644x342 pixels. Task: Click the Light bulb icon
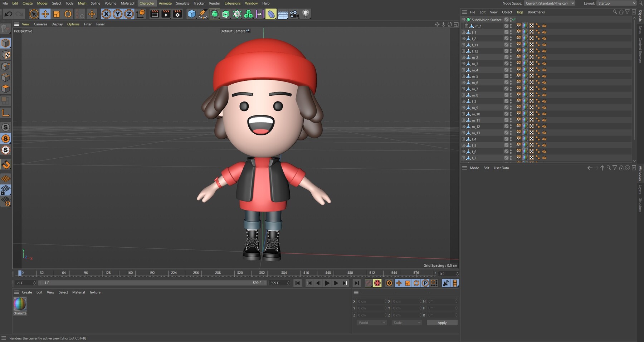[306, 14]
